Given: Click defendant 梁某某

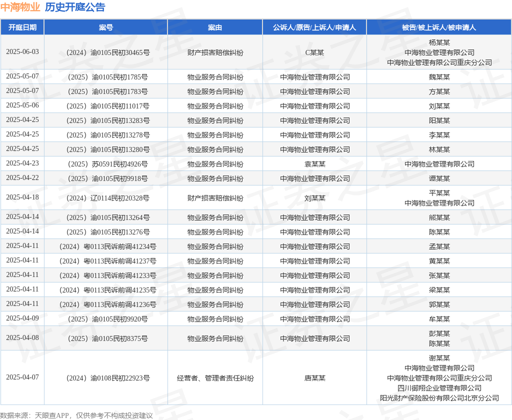Looking at the screenshot, I should coord(439,290).
